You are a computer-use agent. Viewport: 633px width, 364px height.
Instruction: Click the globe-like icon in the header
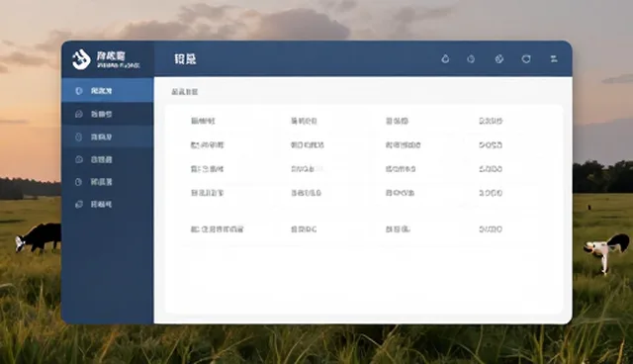499,59
